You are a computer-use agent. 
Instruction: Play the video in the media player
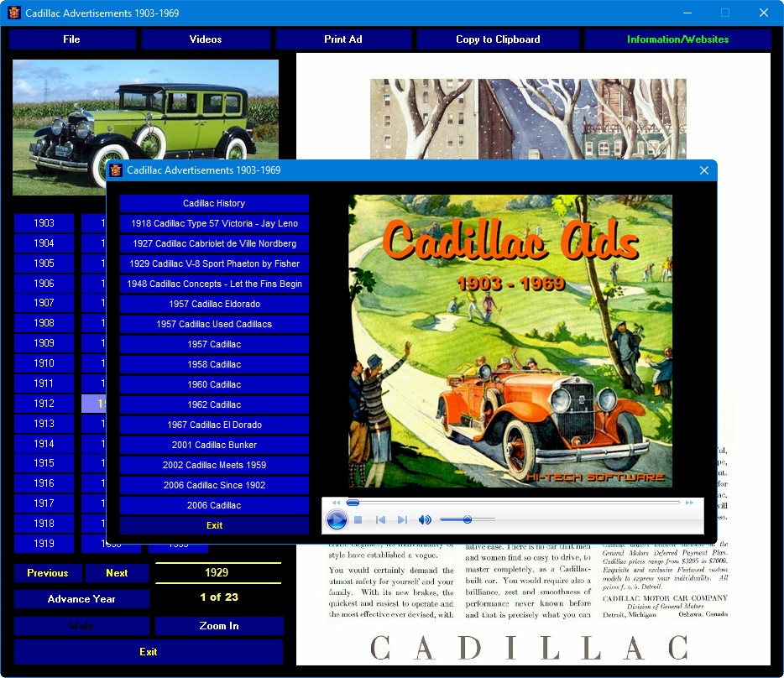click(x=337, y=520)
